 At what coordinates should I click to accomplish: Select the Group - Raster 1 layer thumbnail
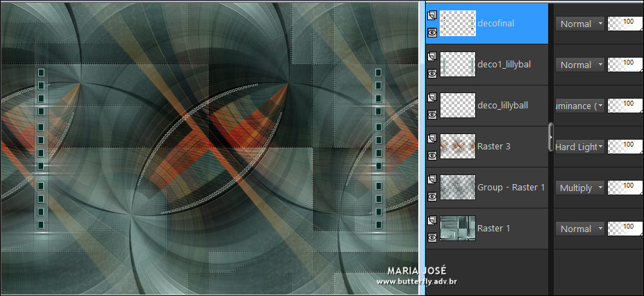pyautogui.click(x=458, y=188)
